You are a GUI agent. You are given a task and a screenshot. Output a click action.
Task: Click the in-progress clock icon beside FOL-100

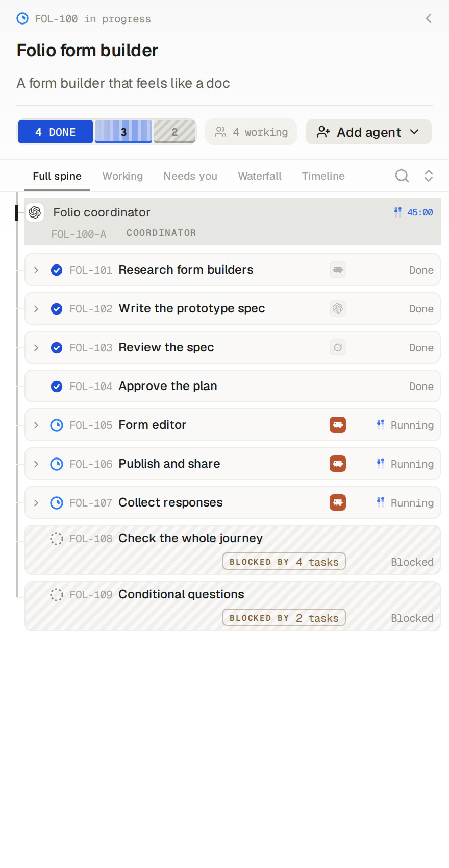coord(22,18)
